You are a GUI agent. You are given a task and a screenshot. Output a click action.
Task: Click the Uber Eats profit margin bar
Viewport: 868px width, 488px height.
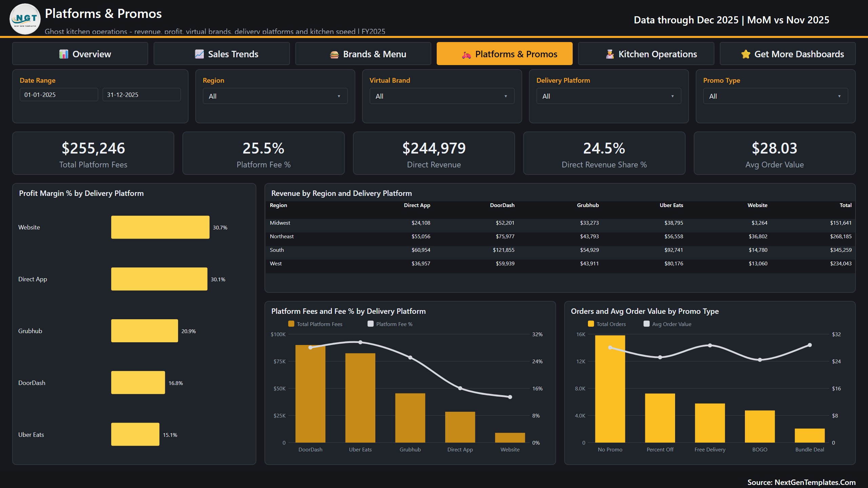tap(135, 434)
